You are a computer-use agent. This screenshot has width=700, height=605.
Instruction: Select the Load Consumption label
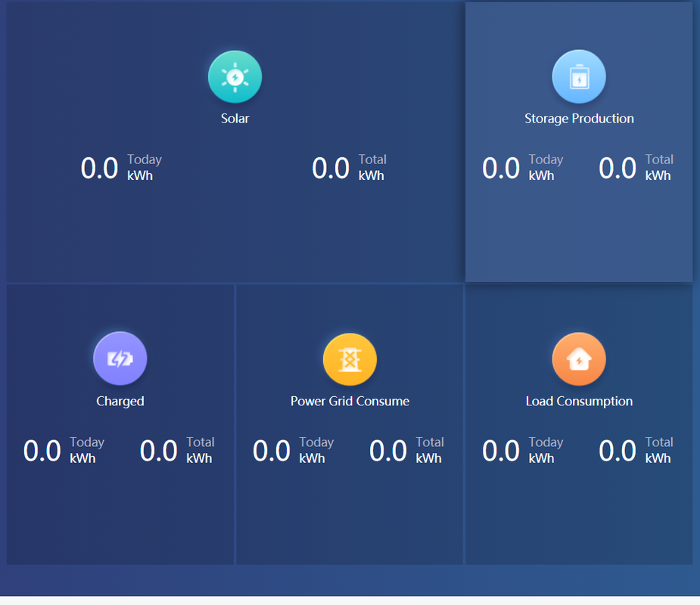[x=579, y=401]
